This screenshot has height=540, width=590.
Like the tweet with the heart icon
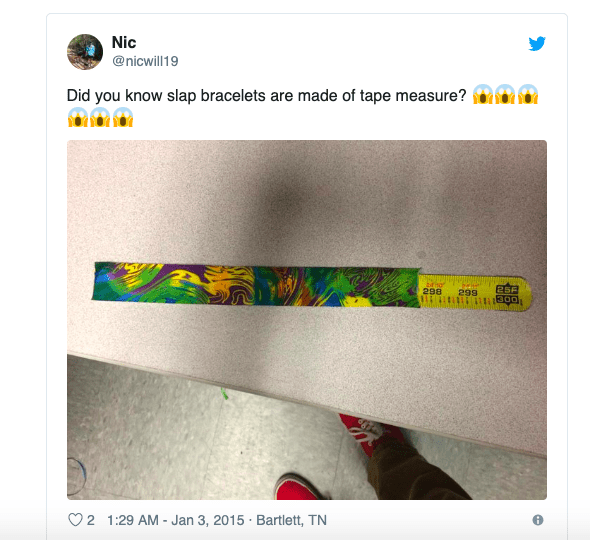pyautogui.click(x=75, y=520)
